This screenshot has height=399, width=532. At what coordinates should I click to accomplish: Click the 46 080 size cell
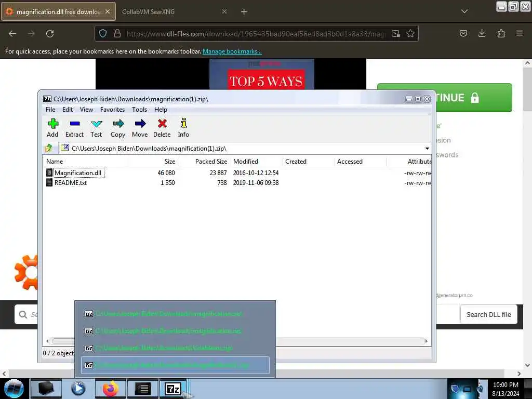(x=166, y=172)
